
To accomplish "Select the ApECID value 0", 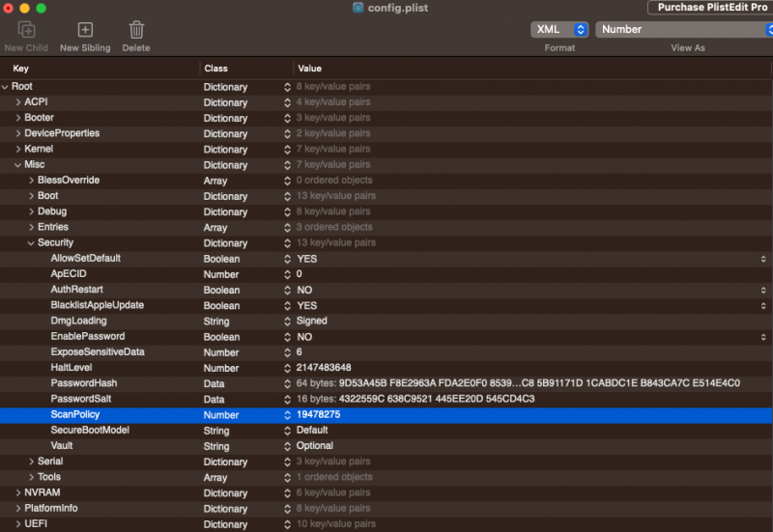I will point(300,274).
